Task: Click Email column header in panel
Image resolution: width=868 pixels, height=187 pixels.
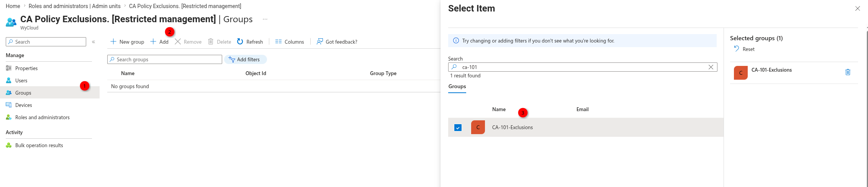Action: click(x=583, y=109)
